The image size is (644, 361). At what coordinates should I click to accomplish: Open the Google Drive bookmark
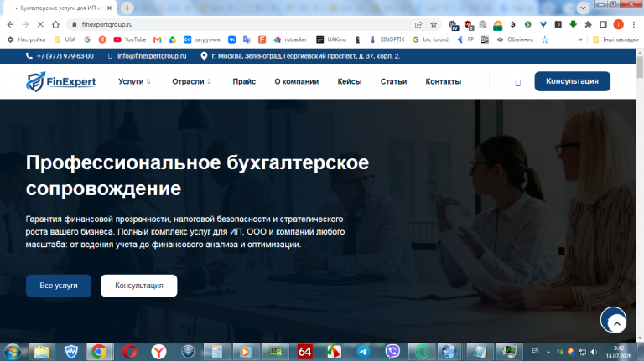[173, 39]
